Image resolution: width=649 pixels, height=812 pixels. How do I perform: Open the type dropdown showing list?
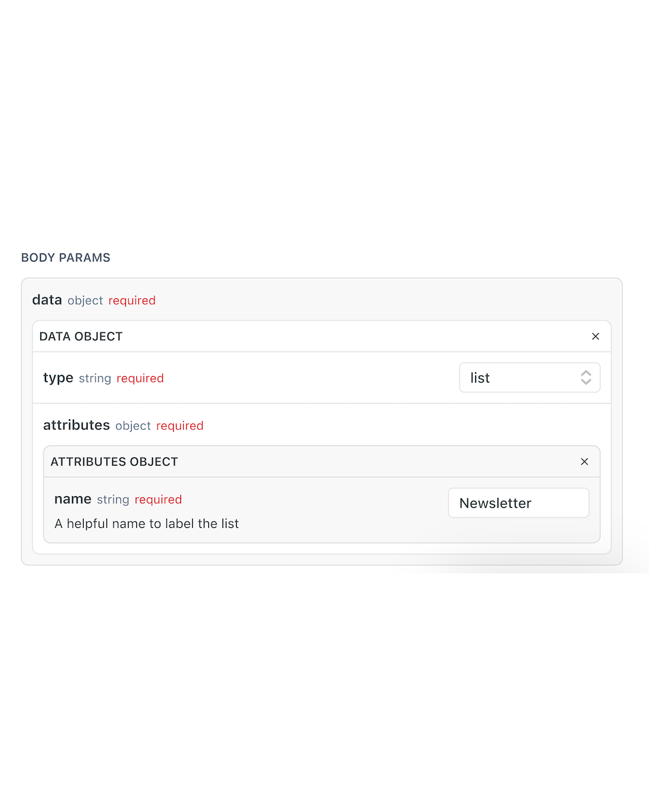pos(530,377)
